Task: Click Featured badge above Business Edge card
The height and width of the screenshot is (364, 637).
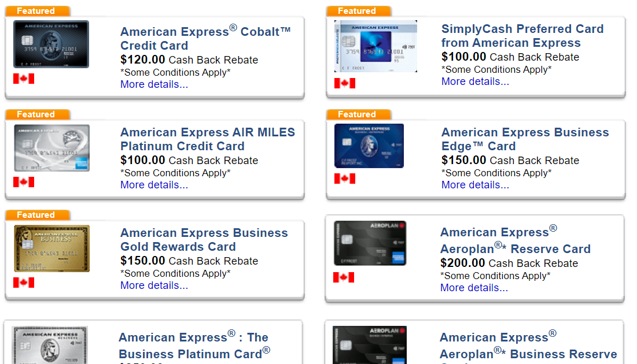Action: click(359, 114)
